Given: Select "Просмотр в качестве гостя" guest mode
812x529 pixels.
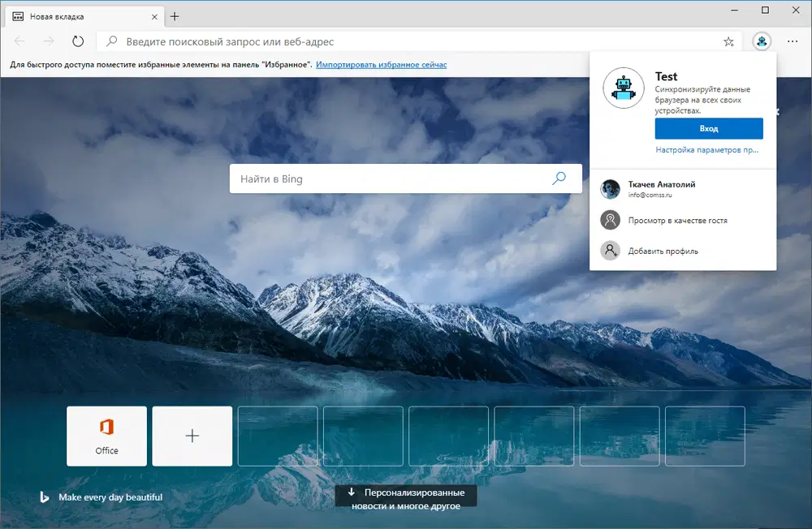Looking at the screenshot, I should click(679, 219).
